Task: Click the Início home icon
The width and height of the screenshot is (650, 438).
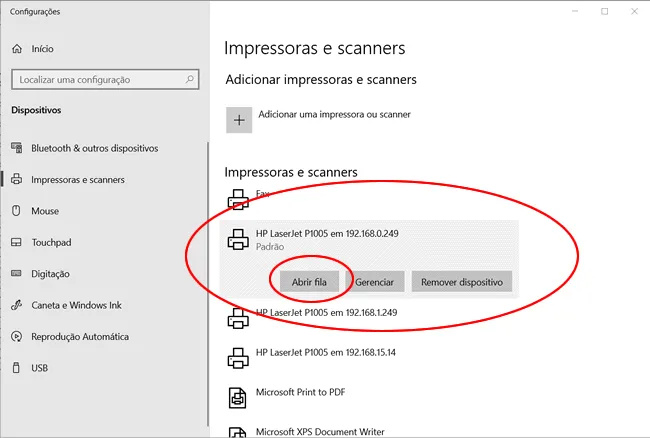Action: [x=17, y=49]
